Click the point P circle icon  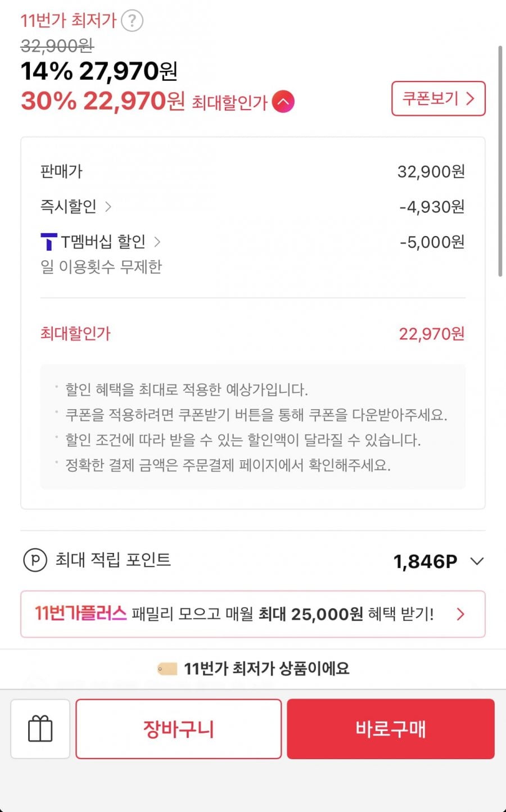[x=35, y=560]
